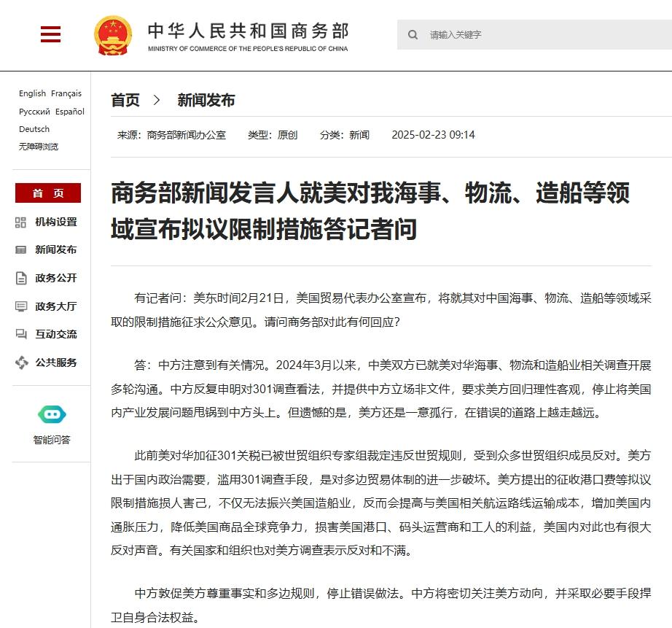This screenshot has height=628, width=672.
Task: Click 来源: 商务部新闻办公室 text
Action: [x=171, y=135]
